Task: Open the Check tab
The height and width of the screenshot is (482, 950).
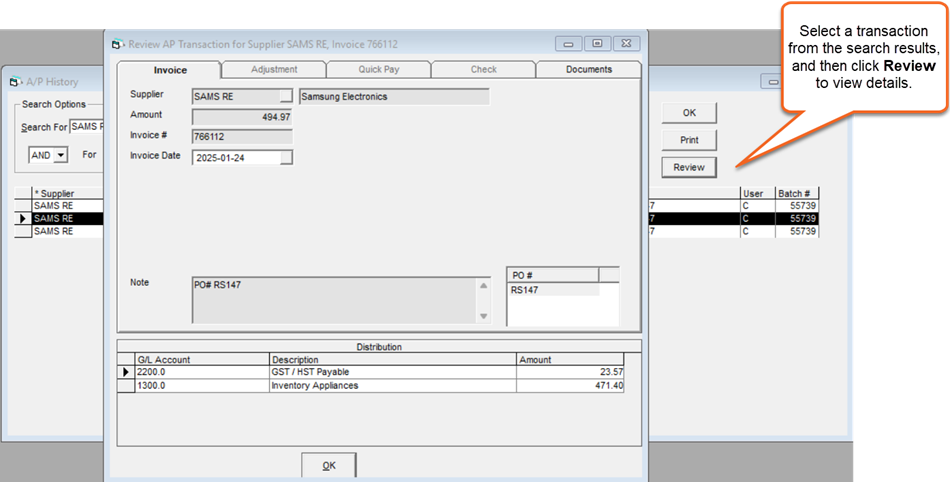Action: (x=483, y=70)
